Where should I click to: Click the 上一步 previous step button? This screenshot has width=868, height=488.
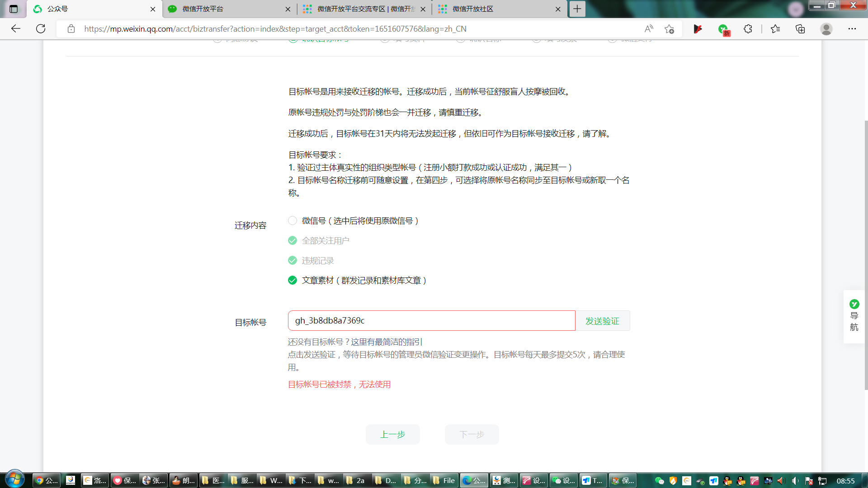click(x=392, y=434)
